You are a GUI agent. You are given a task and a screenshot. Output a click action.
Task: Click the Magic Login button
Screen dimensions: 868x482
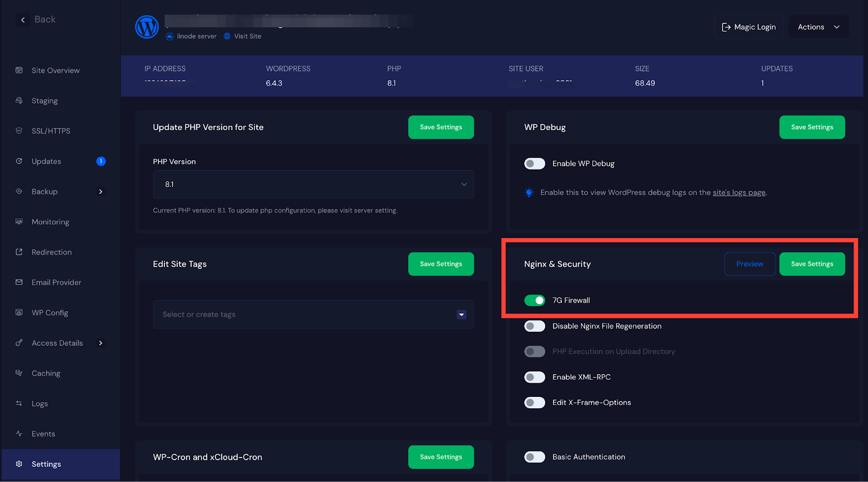point(749,27)
